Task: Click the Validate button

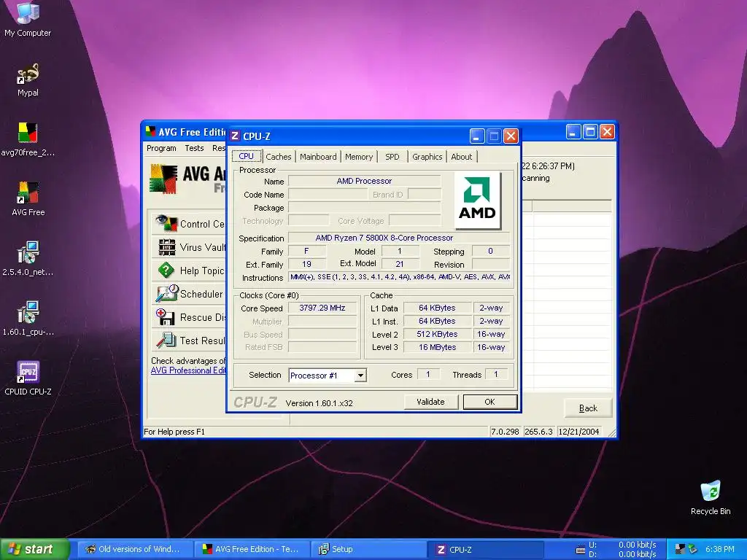Action: [x=430, y=402]
